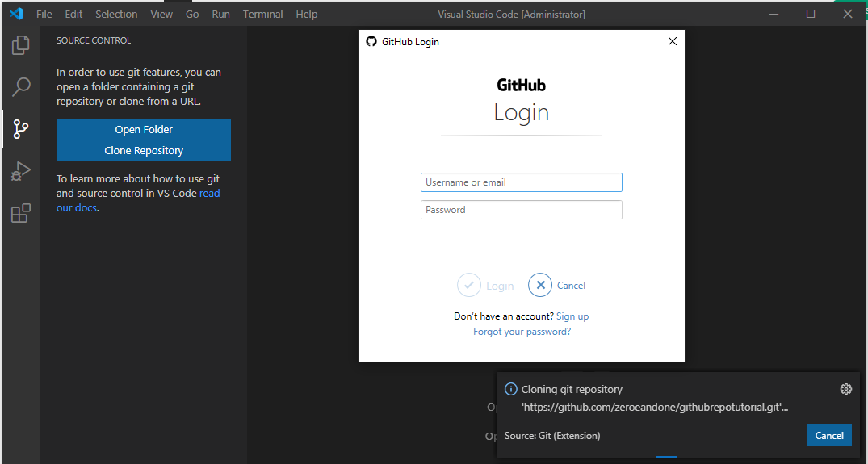
Task: Click the VS Code logo icon
Action: coord(16,14)
